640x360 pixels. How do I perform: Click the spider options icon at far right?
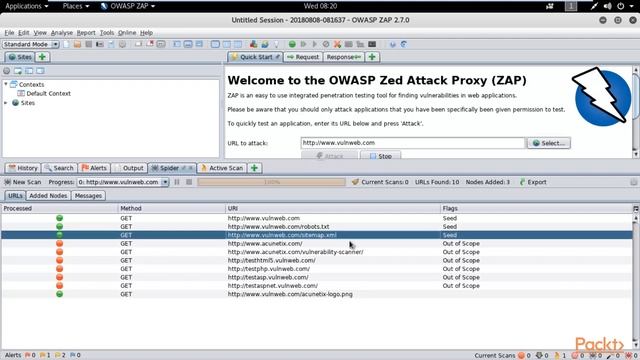click(633, 182)
